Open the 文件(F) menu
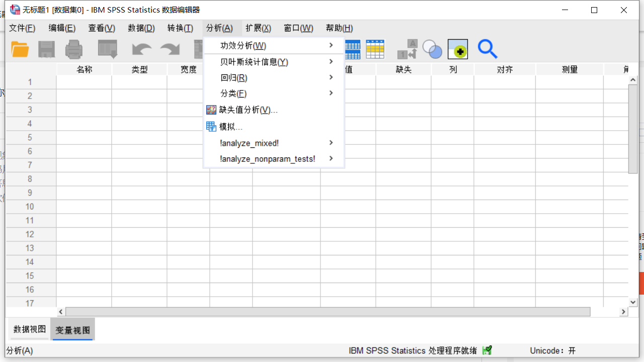Image resolution: width=644 pixels, height=362 pixels. 22,28
